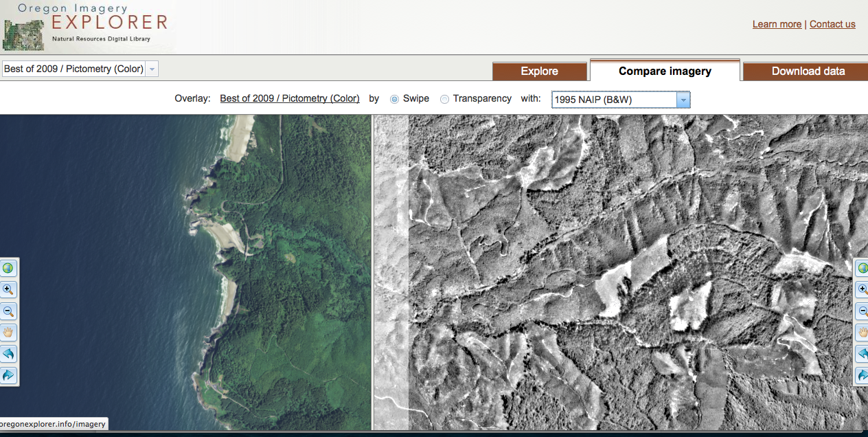Screen dimensions: 868x437
Task: Click the globe full-extent icon in left toolbar
Action: click(x=8, y=268)
